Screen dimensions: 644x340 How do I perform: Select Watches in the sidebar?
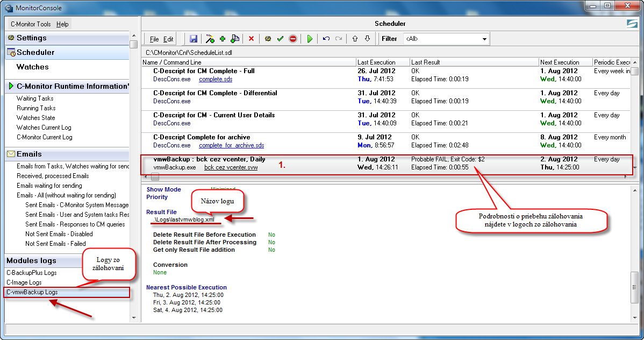[32, 67]
